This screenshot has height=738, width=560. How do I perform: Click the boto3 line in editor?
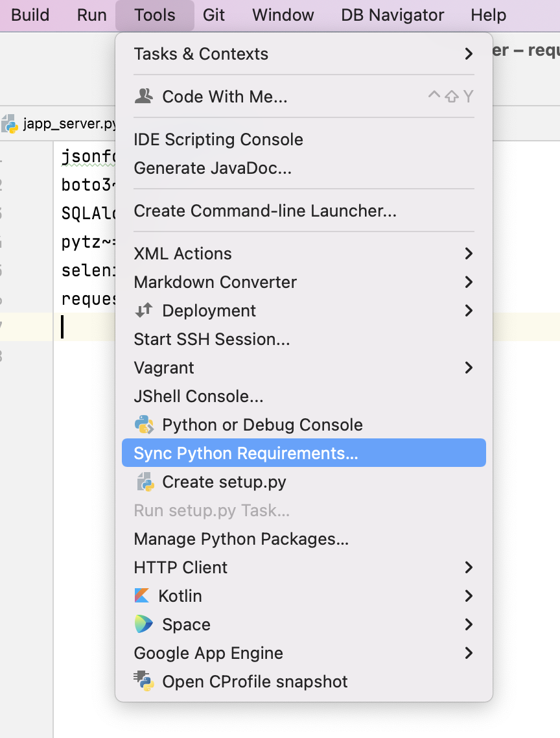tap(88, 184)
